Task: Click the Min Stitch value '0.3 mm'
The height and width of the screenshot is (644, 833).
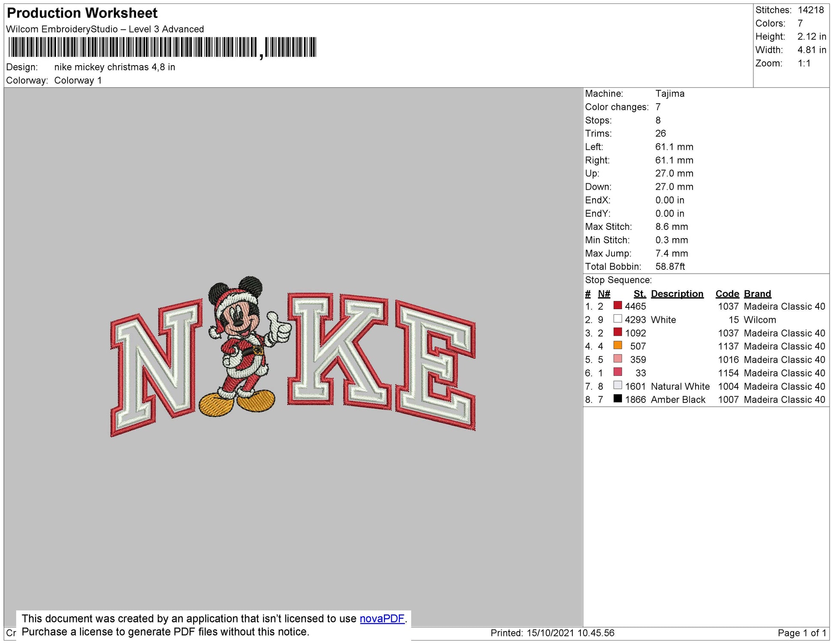Action: (672, 240)
